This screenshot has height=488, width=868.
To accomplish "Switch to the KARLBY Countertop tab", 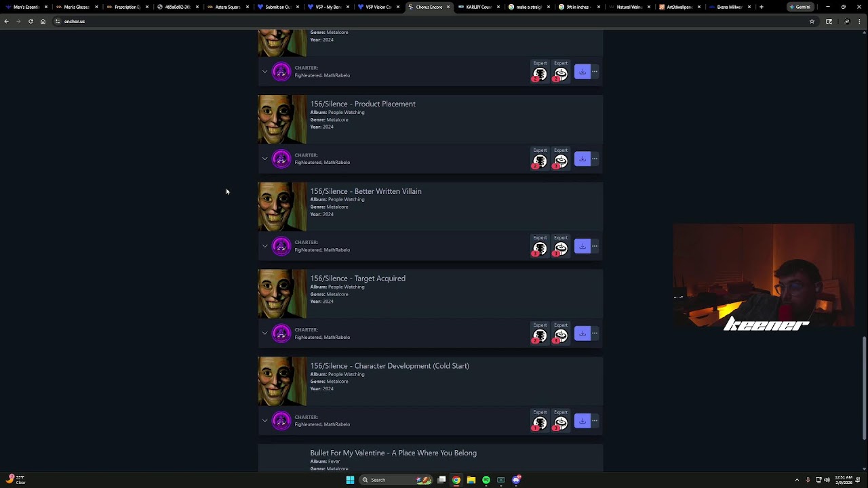I will [478, 7].
